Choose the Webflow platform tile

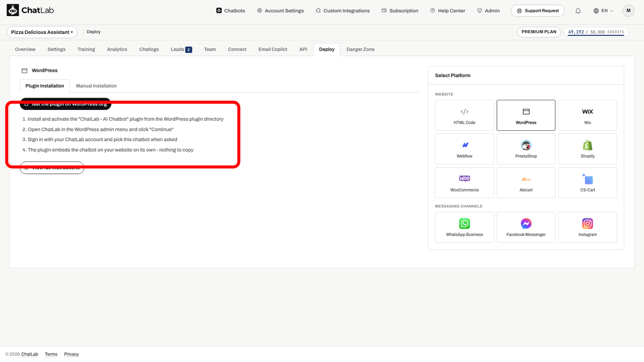coord(465,149)
